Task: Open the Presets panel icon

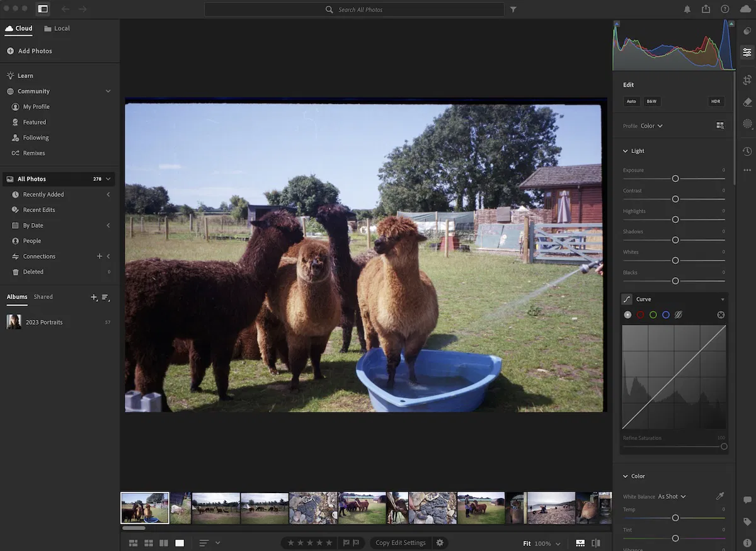Action: [x=747, y=31]
